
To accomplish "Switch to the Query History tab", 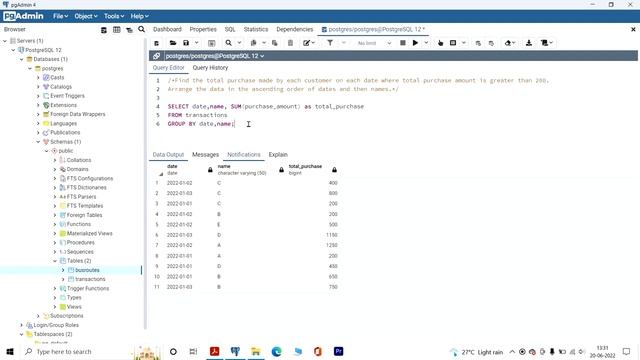I will coord(210,68).
